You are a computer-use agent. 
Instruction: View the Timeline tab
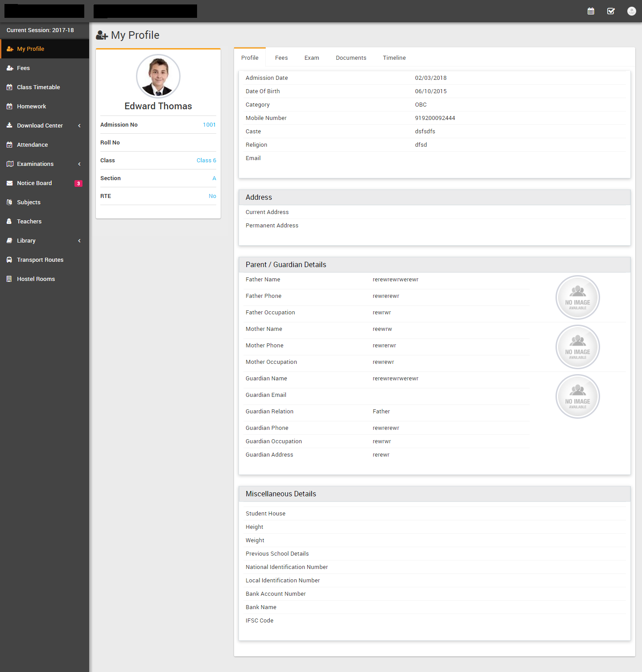point(394,58)
